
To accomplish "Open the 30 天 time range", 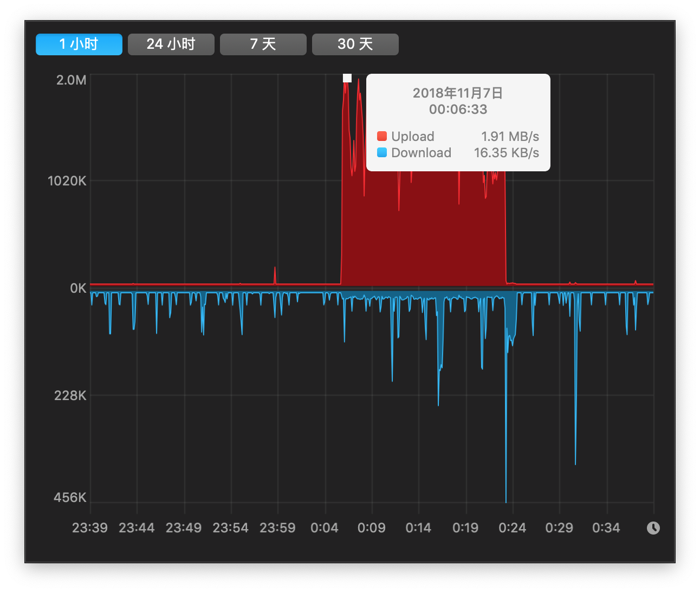I will (x=355, y=44).
